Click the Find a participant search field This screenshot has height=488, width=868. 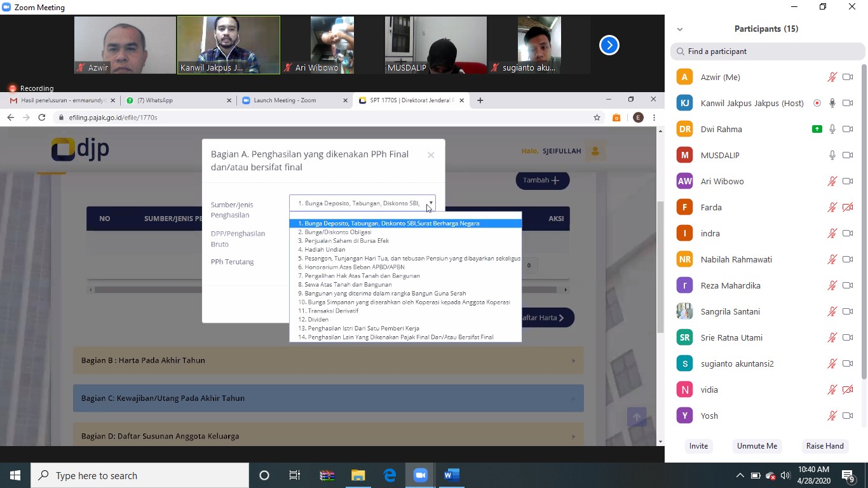[x=768, y=51]
